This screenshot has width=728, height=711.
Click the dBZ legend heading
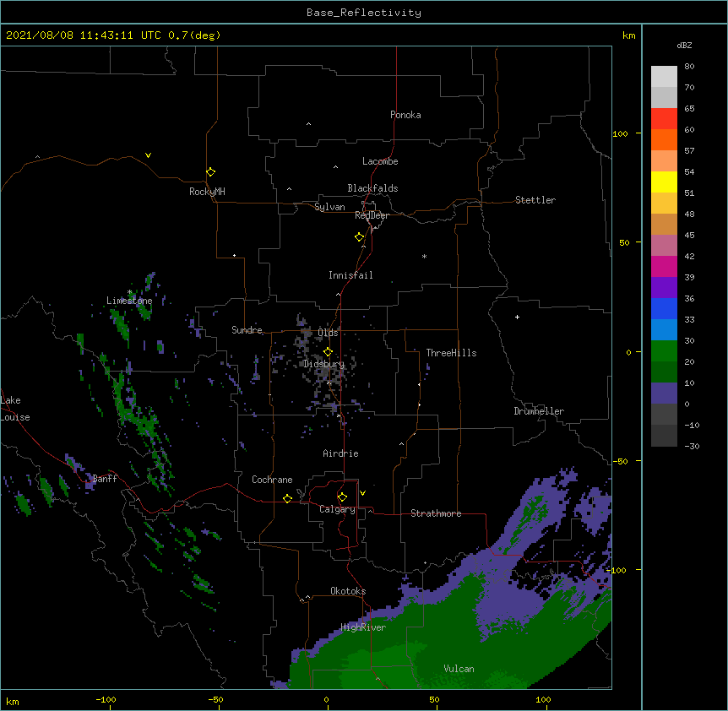pyautogui.click(x=684, y=46)
